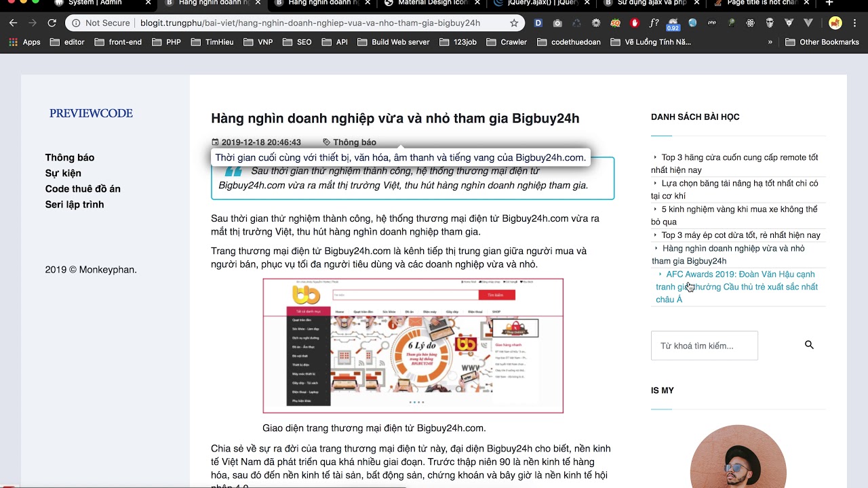Open Top 3 hãng cửa cuốn lesson link
Screen dimensions: 868x488
pyautogui.click(x=734, y=163)
